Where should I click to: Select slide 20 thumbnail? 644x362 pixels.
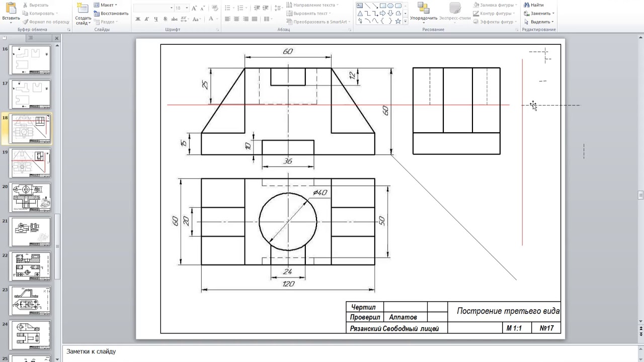(x=30, y=198)
